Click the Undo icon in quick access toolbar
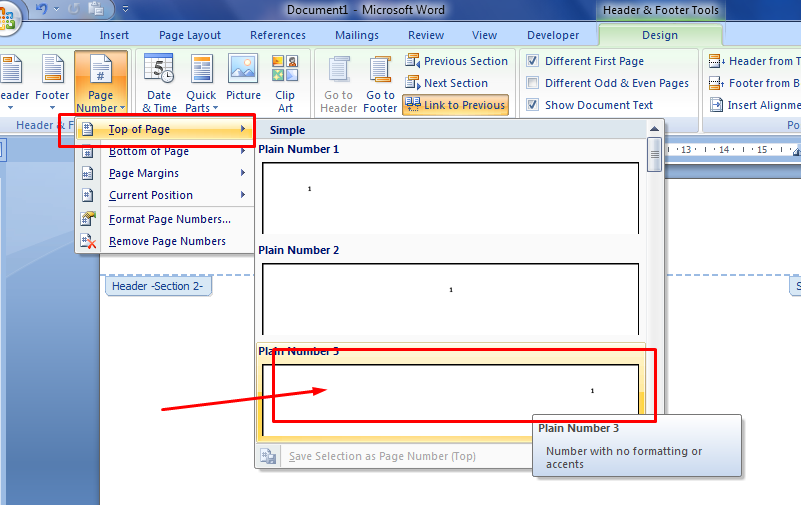 (41, 9)
